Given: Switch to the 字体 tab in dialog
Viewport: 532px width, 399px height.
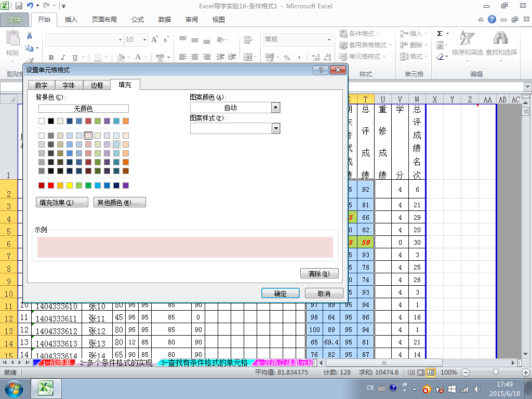Looking at the screenshot, I should pyautogui.click(x=69, y=85).
